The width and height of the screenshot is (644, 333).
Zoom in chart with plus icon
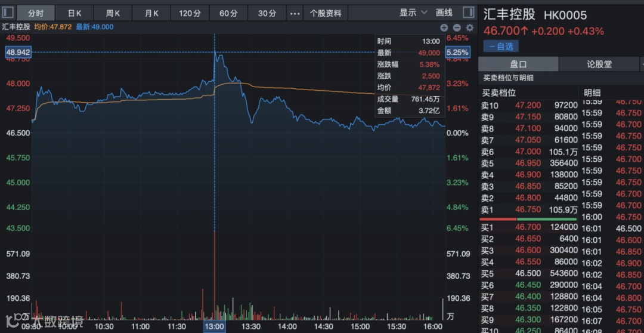tap(444, 28)
